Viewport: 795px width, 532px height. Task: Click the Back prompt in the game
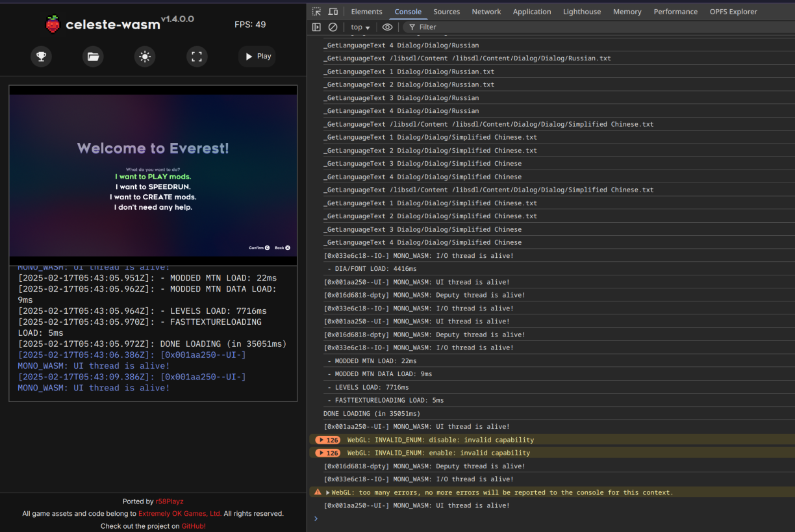[283, 247]
